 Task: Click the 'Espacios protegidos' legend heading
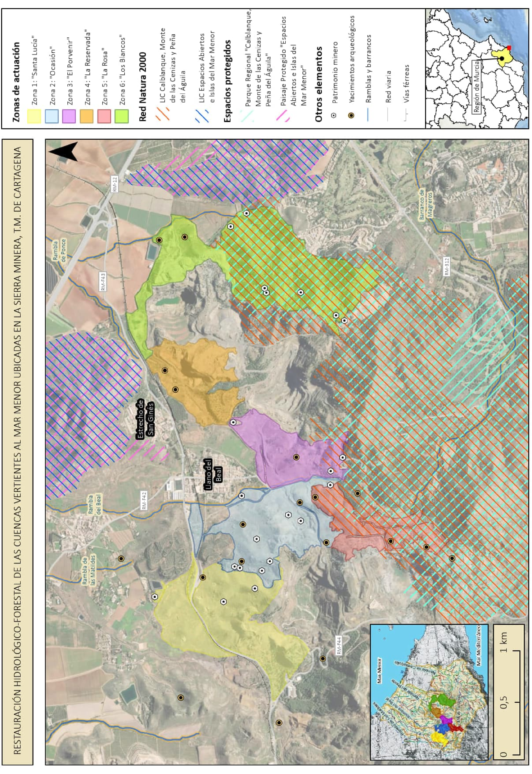click(x=228, y=81)
